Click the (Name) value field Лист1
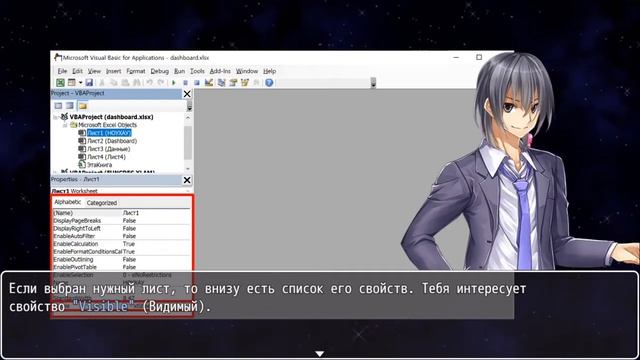 coord(156,213)
